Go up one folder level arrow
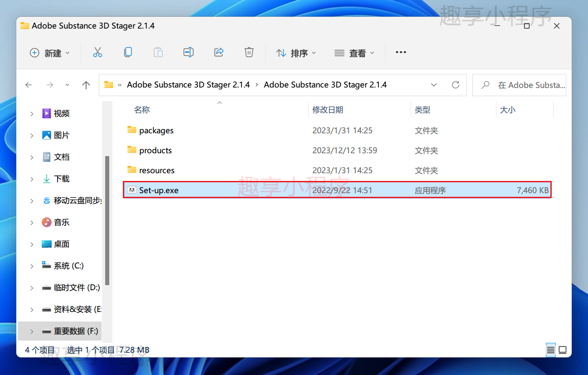Viewport: 588px width, 375px height. coord(86,85)
